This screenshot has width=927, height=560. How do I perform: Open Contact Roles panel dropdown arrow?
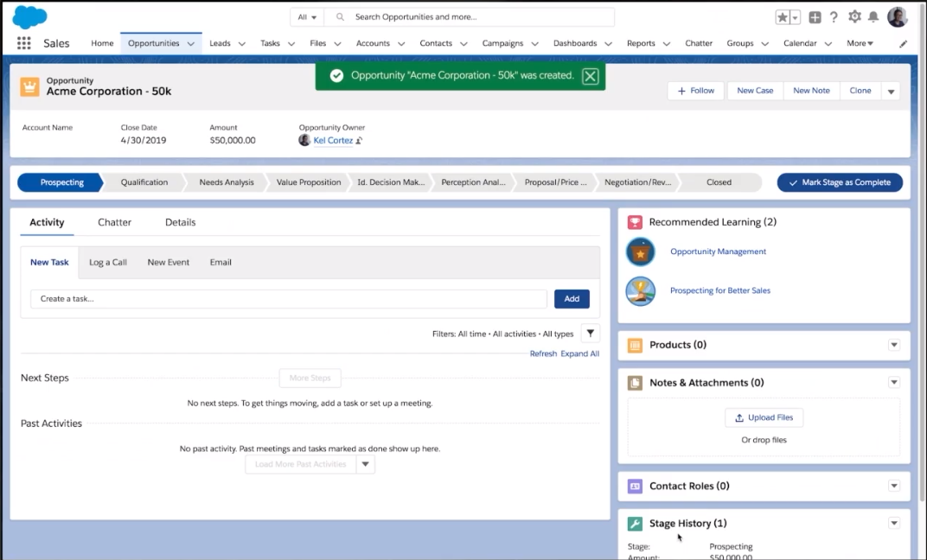tap(894, 487)
